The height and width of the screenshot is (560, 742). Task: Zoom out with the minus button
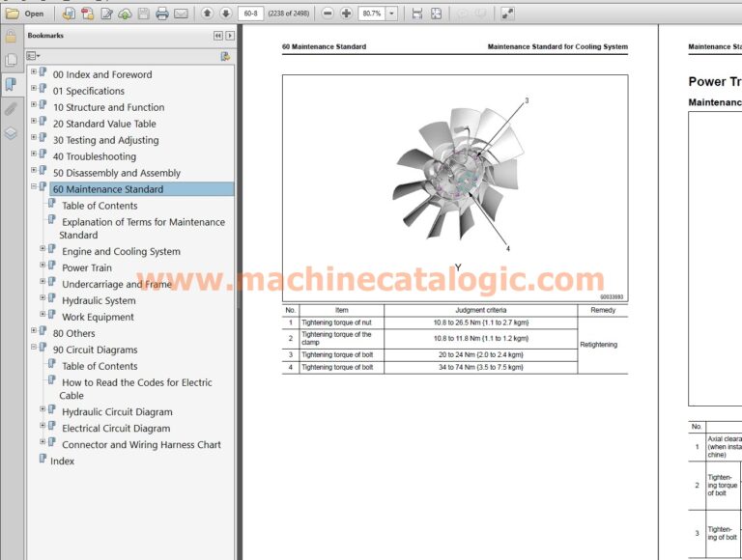click(328, 14)
